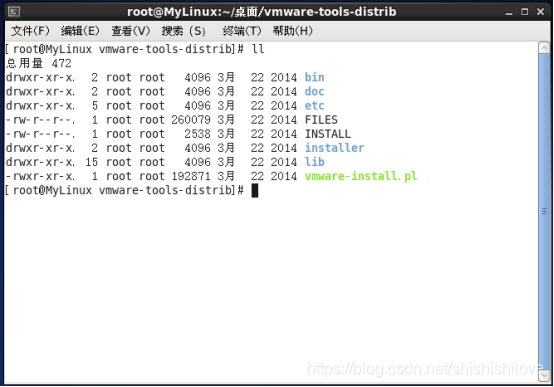Click the file size 192871
This screenshot has width=554, height=387.
point(191,176)
